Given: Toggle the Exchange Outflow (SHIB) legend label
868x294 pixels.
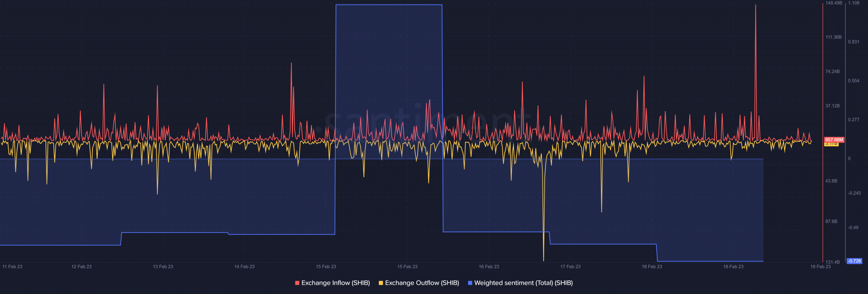Looking at the screenshot, I should pyautogui.click(x=422, y=283).
